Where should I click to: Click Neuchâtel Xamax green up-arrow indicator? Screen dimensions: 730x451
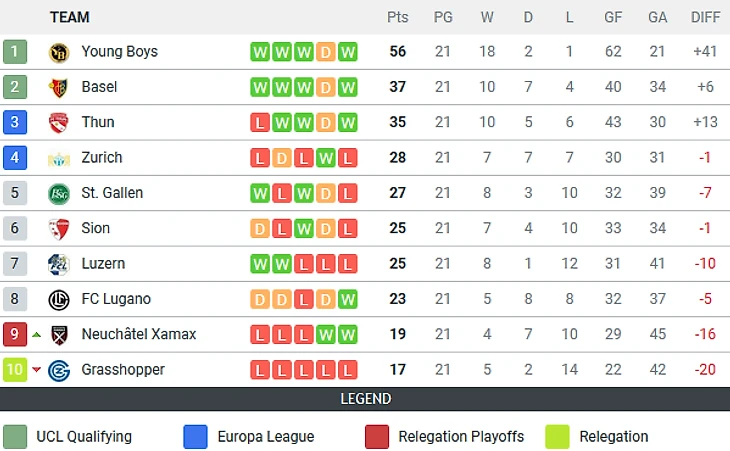point(37,335)
